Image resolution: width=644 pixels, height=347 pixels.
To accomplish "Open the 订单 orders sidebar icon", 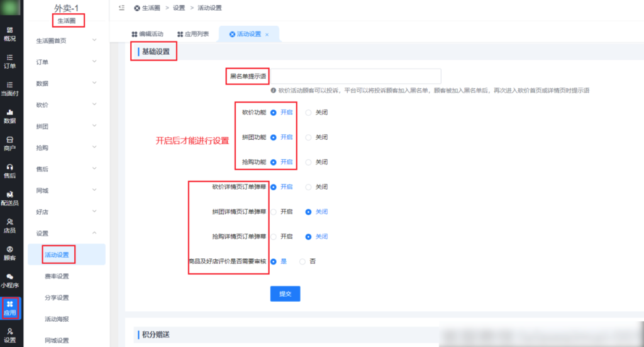I will tap(10, 62).
